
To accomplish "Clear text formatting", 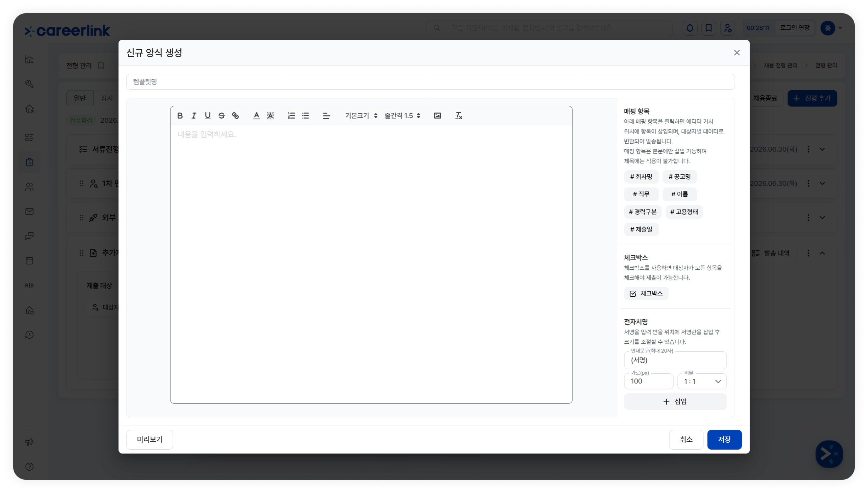I will tap(458, 116).
